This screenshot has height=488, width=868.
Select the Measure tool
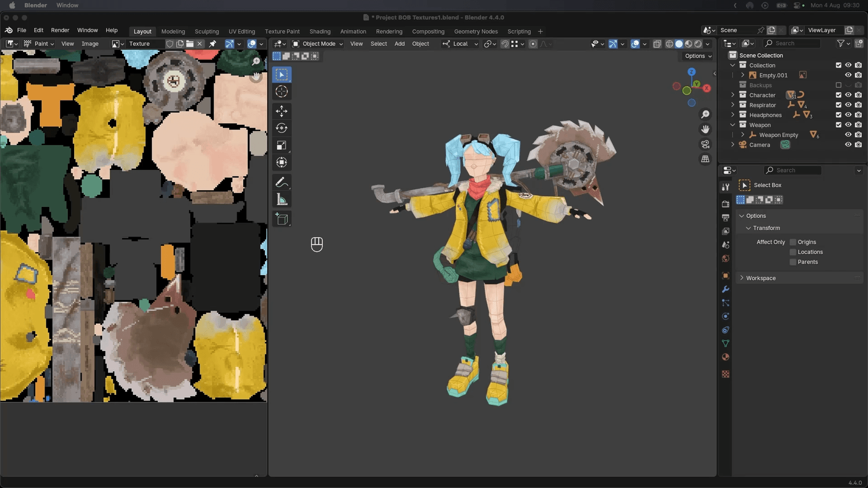click(x=282, y=199)
